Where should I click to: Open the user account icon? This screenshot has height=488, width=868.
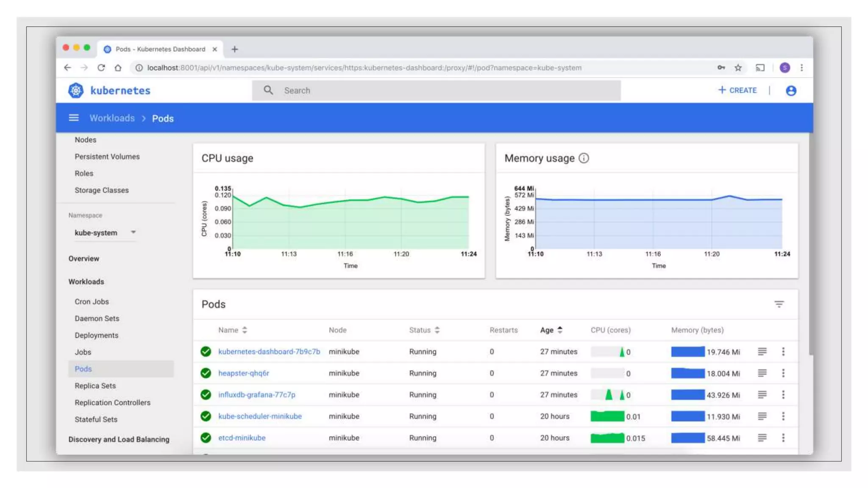click(791, 90)
